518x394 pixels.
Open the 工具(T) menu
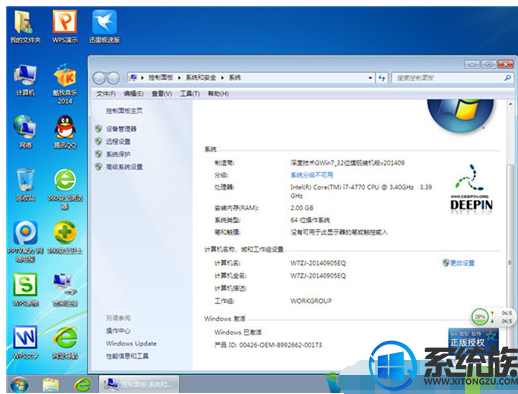click(190, 94)
